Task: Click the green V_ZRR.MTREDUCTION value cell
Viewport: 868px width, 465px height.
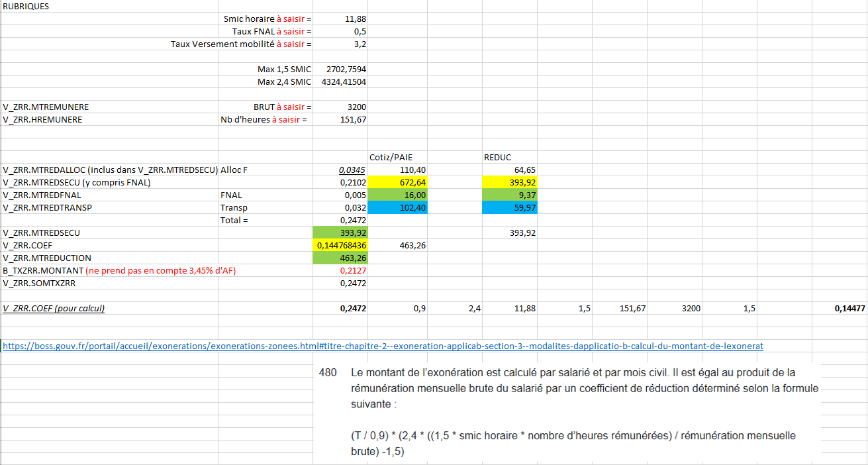Action: click(340, 258)
